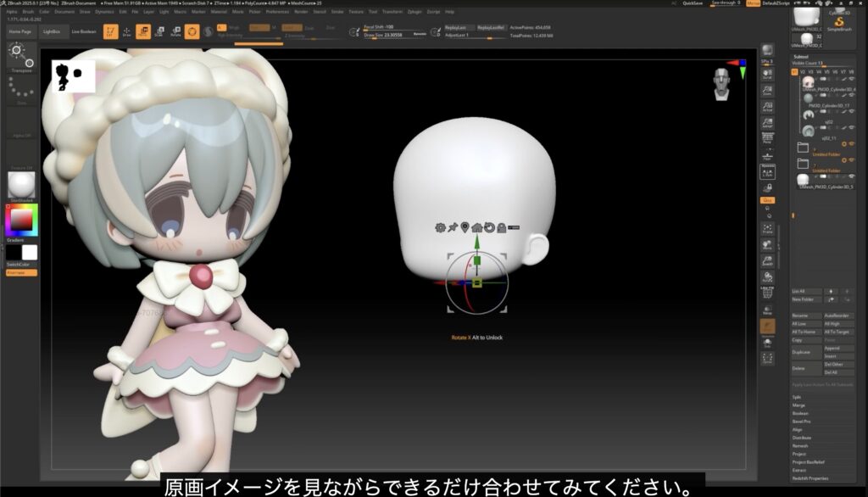The image size is (868, 497).
Task: Expand the Project section
Action: coord(798,455)
